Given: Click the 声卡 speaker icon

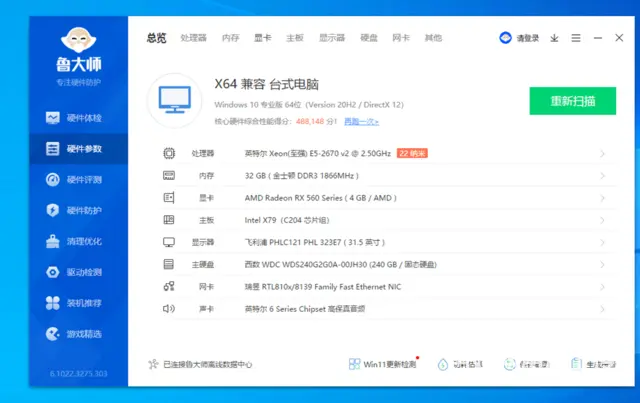Looking at the screenshot, I should 169,309.
